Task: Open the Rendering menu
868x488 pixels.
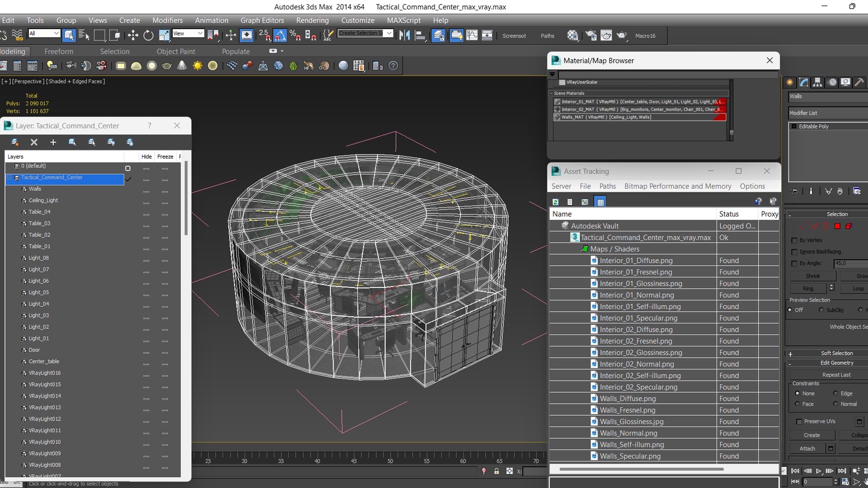Action: (312, 20)
